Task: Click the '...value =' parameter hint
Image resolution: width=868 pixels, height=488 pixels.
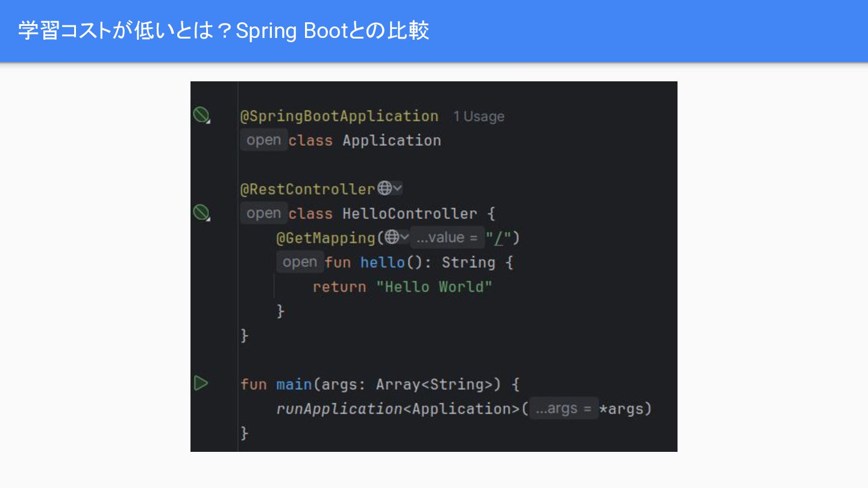Action: pos(448,237)
